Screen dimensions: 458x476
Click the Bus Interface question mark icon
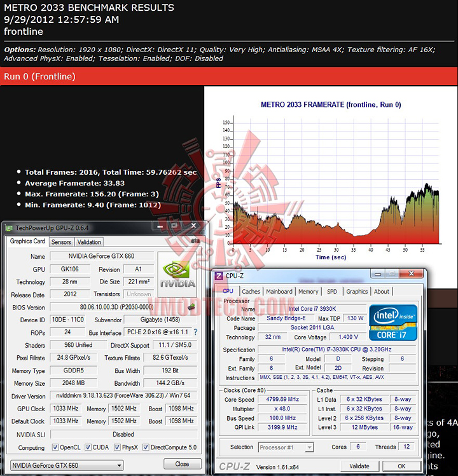coord(195,332)
